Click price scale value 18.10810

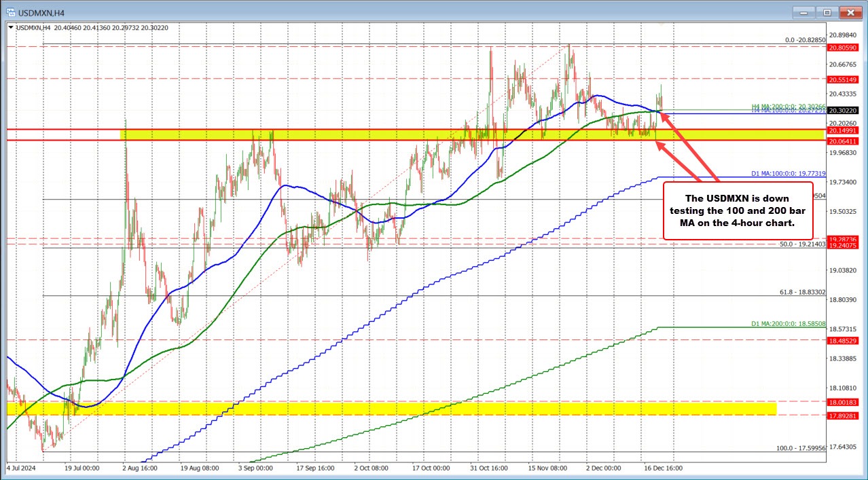[844, 388]
